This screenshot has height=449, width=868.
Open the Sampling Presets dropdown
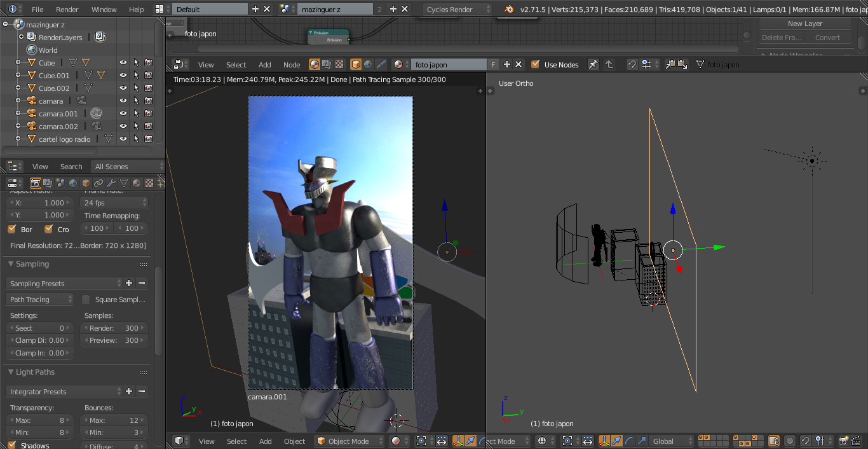(x=64, y=284)
